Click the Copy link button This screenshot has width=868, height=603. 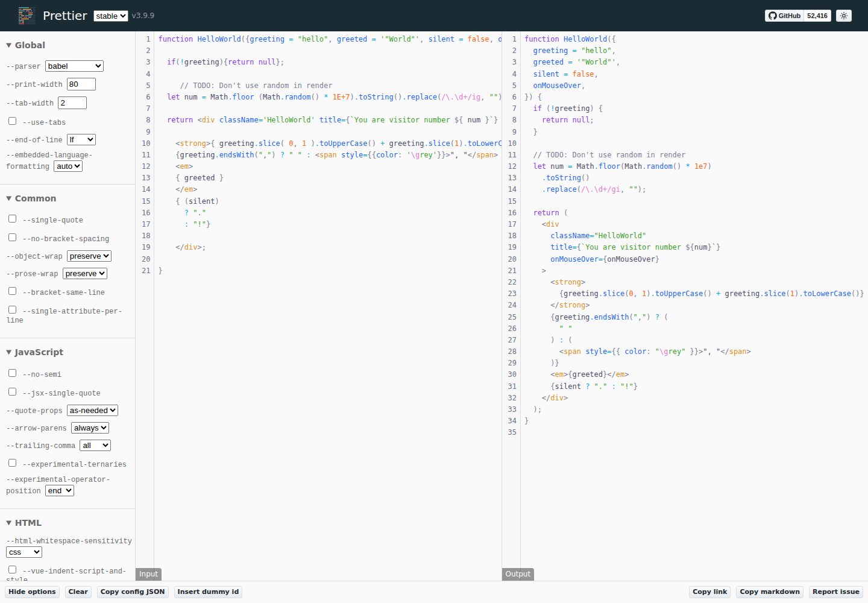coord(710,592)
